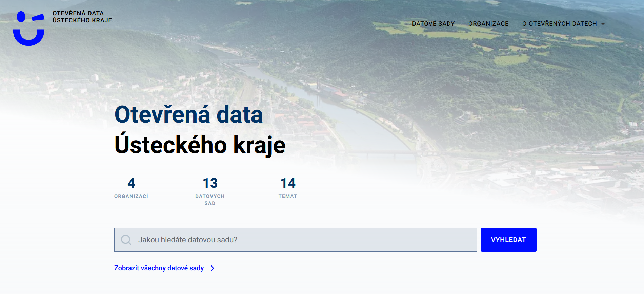This screenshot has width=644, height=294.
Task: Open the DATOVÉ SADY menu item
Action: click(x=433, y=24)
